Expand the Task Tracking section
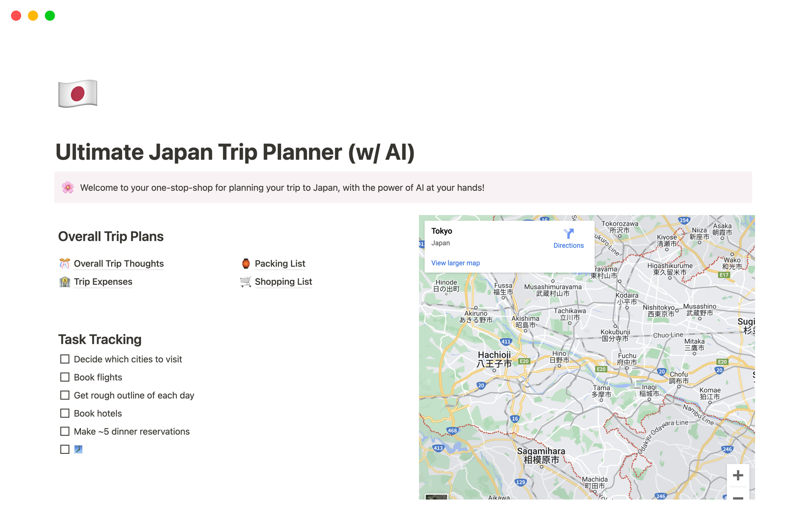Viewport: 812px width, 508px height. [100, 339]
